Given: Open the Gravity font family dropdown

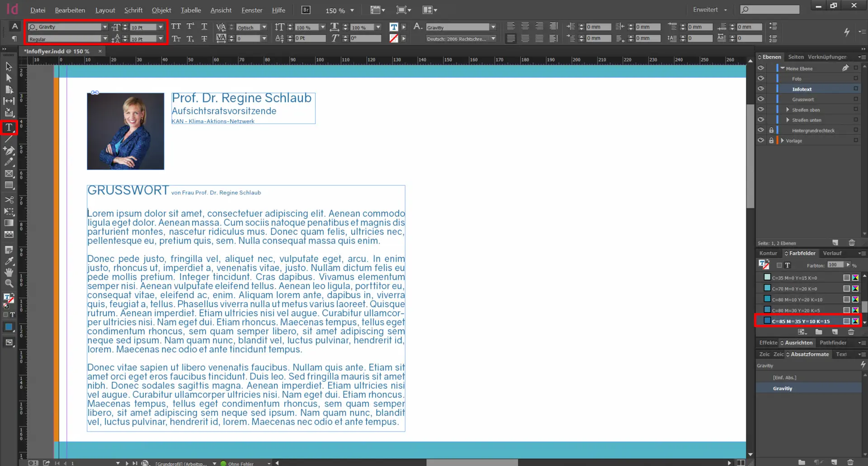Looking at the screenshot, I should tap(105, 27).
